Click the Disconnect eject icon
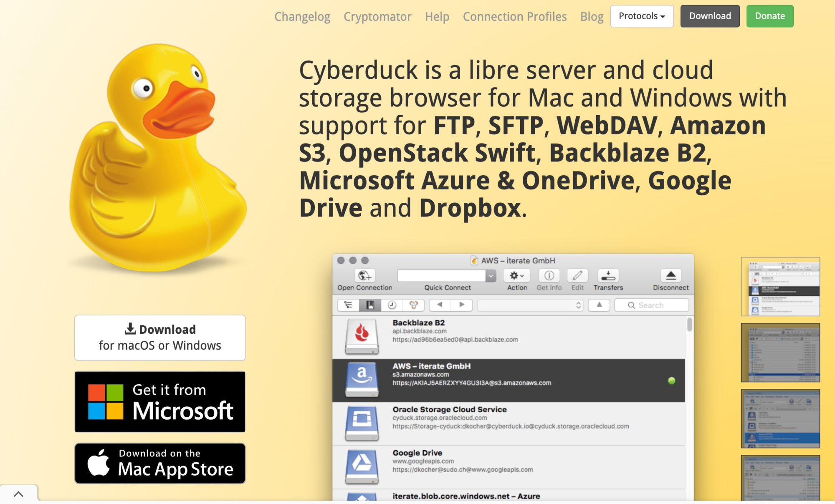The image size is (835, 504). click(x=671, y=275)
